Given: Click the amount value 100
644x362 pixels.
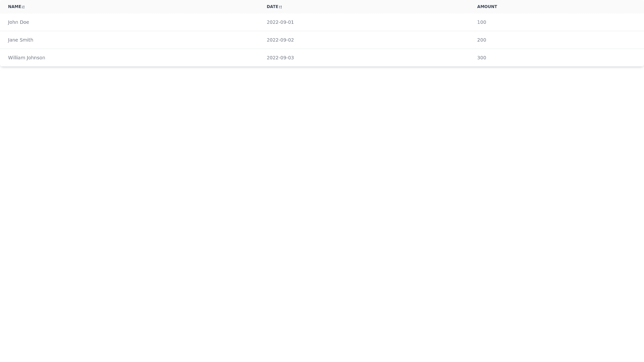Looking at the screenshot, I should point(481,22).
